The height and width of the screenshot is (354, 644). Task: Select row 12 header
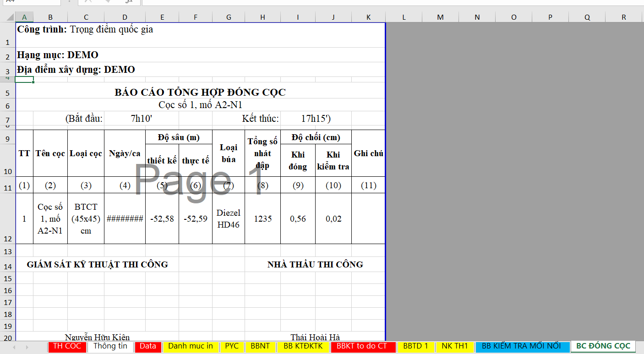click(7, 219)
